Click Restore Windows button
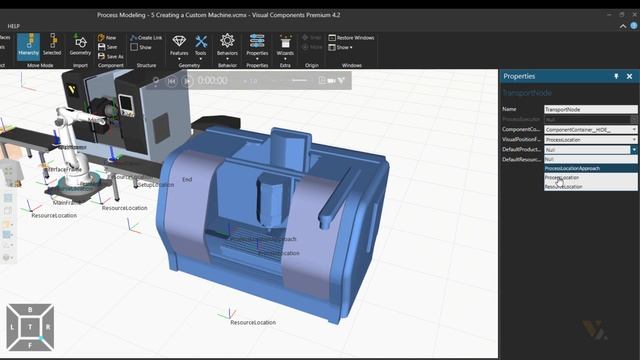 [351, 38]
